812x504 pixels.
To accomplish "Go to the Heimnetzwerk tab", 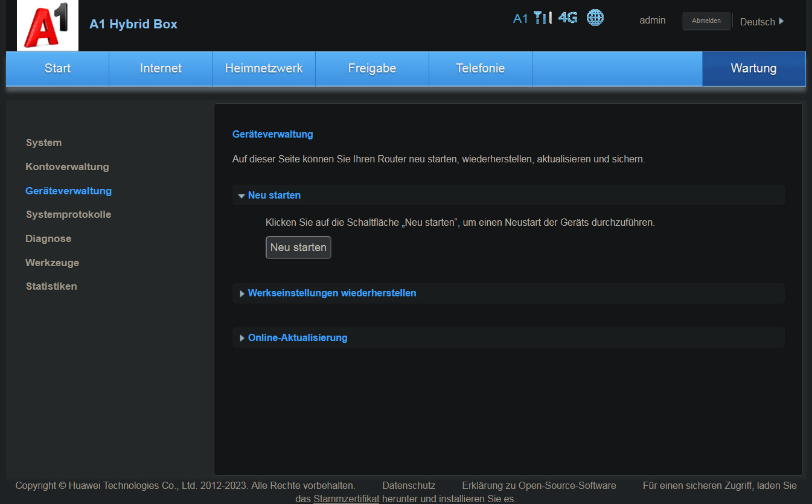I will click(264, 69).
